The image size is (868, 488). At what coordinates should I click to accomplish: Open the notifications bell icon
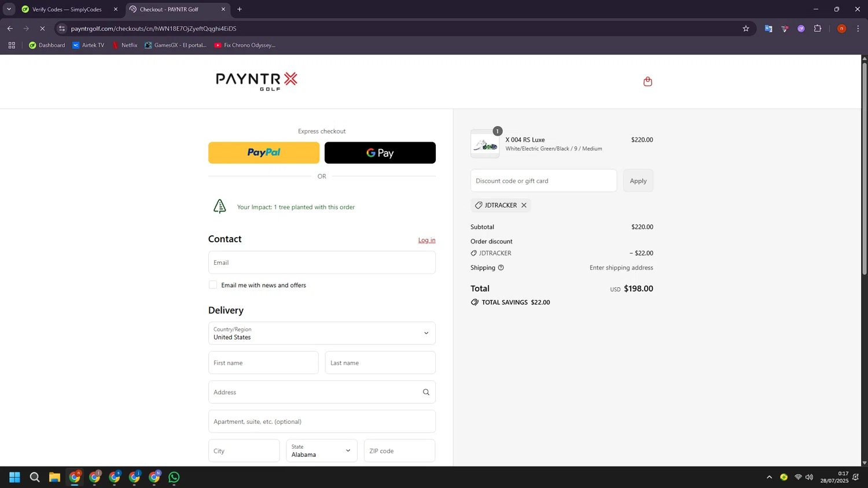(856, 477)
